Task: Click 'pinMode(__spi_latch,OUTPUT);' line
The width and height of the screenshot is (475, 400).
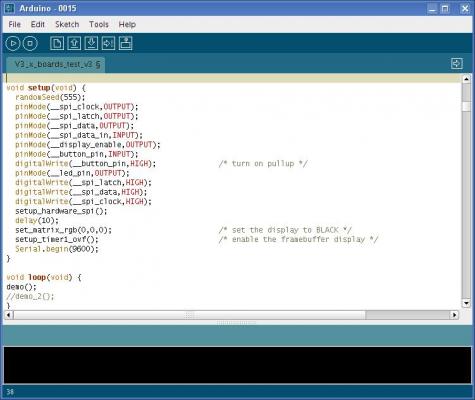Action: (77, 116)
